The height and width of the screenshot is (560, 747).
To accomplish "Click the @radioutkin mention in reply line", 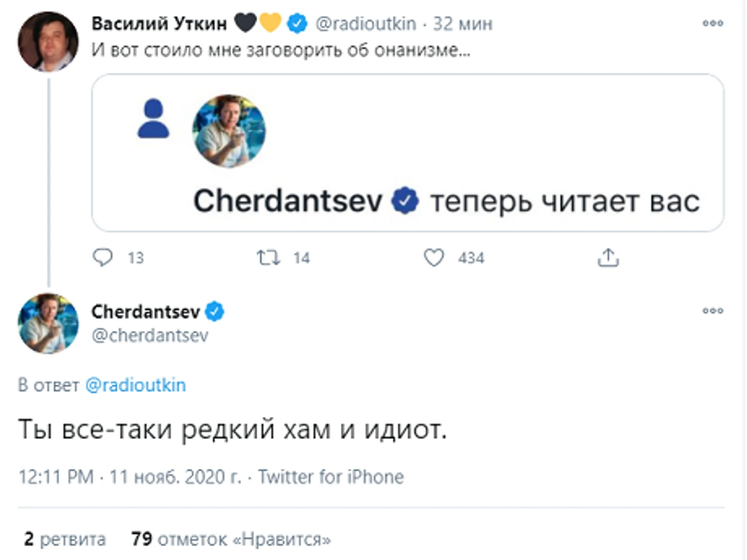I will click(x=136, y=385).
